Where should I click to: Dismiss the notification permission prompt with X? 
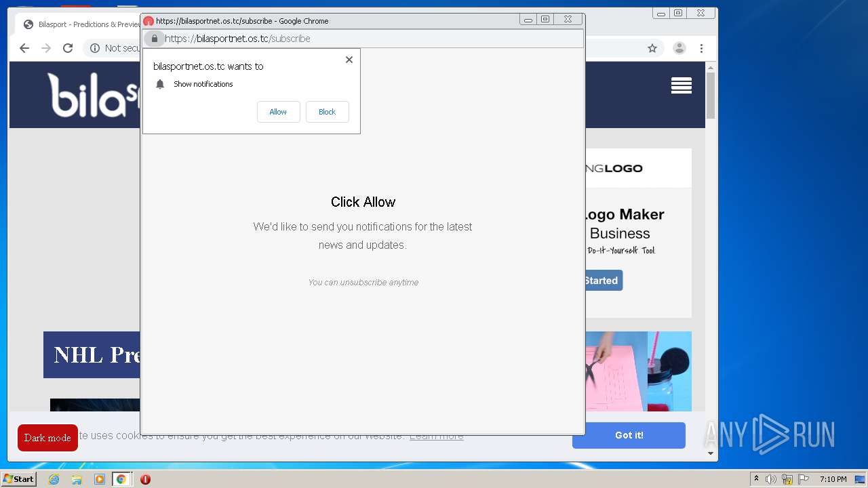[x=349, y=60]
